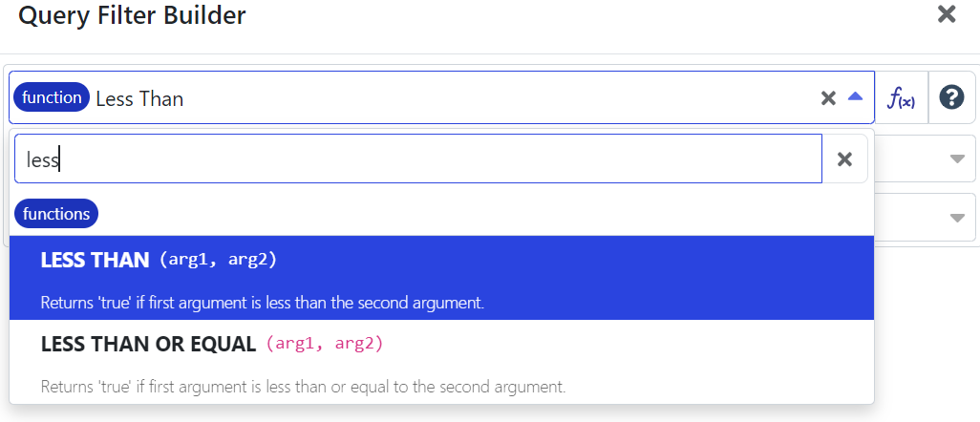The height and width of the screenshot is (422, 980).
Task: Collapse the function dropdown with blue arrow
Action: click(856, 97)
